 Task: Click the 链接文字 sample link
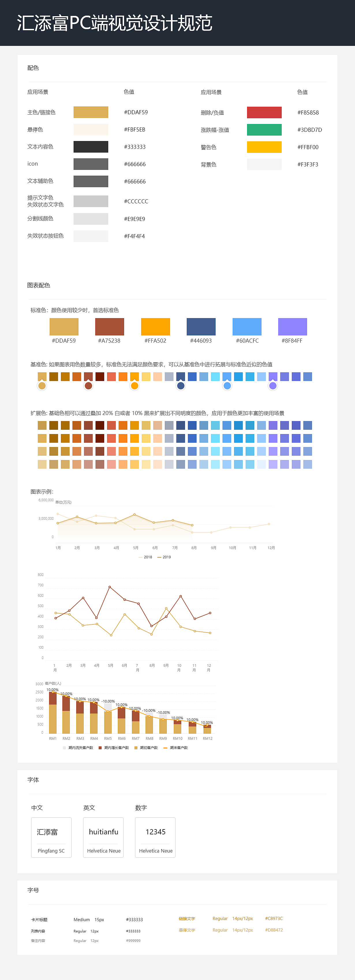coord(187,918)
